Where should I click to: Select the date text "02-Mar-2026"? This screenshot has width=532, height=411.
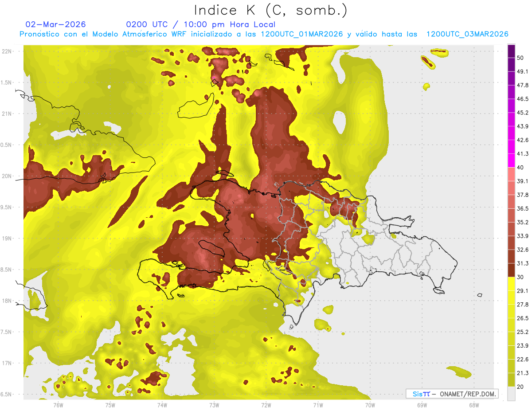(x=56, y=24)
